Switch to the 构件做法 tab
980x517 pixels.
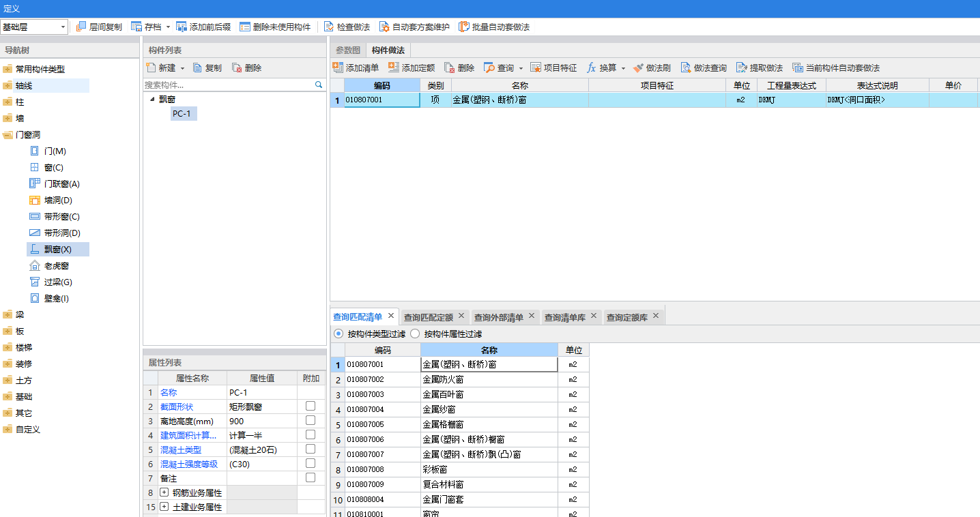388,50
